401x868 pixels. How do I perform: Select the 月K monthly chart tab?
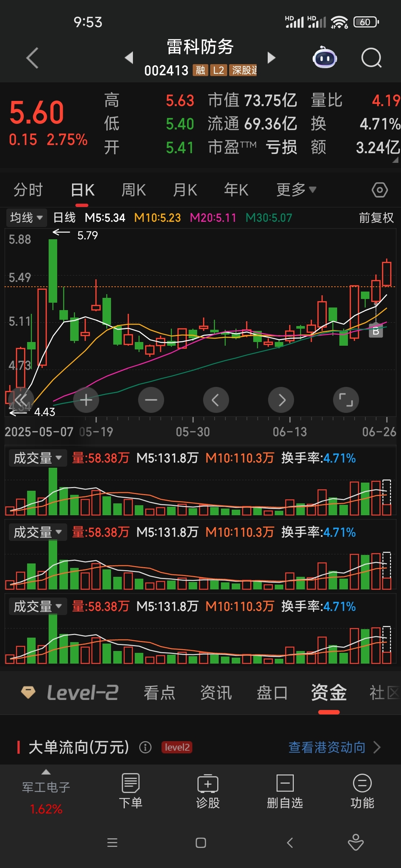(185, 190)
